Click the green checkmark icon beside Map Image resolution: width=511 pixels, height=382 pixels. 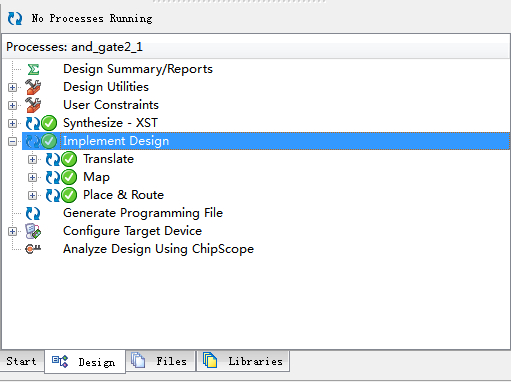tap(69, 177)
